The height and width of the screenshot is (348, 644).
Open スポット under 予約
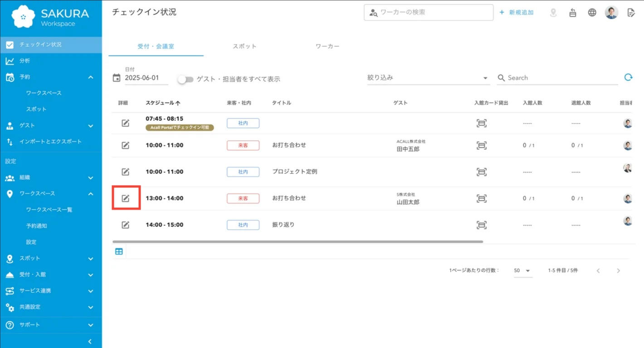(36, 109)
